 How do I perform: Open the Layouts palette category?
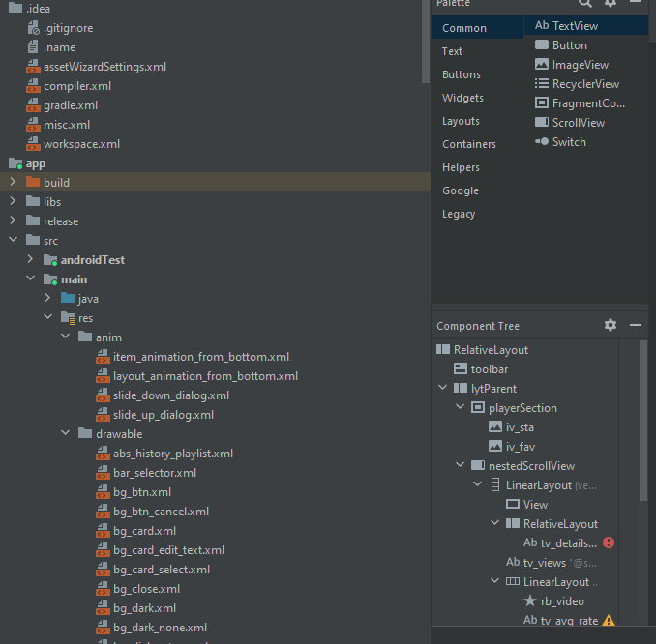[461, 121]
